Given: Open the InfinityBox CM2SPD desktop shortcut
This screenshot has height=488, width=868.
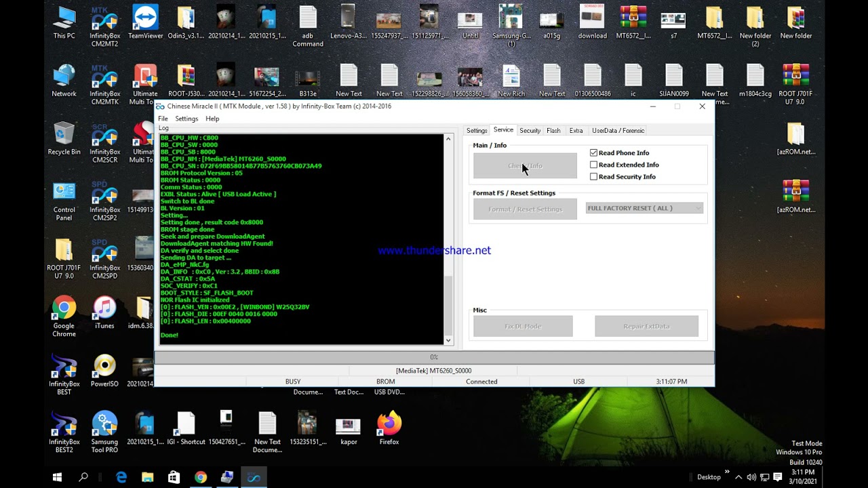Looking at the screenshot, I should point(104,259).
